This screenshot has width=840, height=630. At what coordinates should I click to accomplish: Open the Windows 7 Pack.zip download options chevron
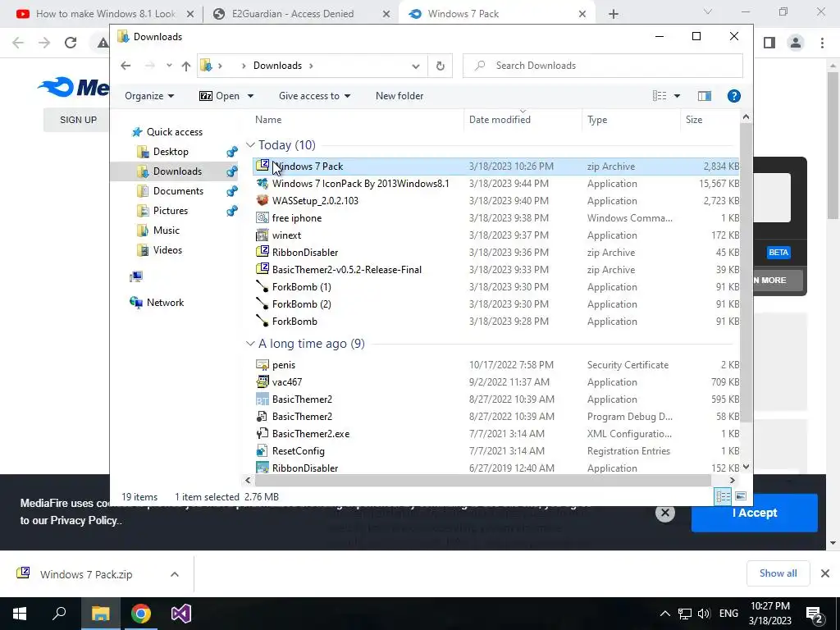click(175, 574)
